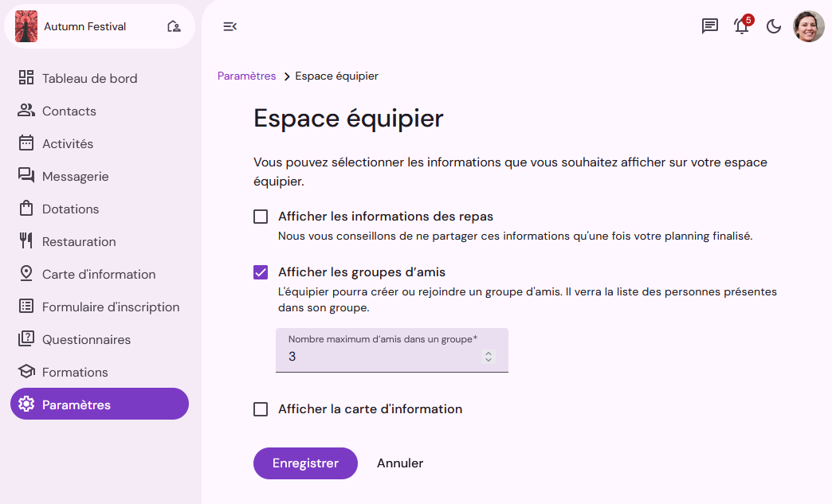Viewport: 832px width, 504px height.
Task: Click the maximum friends number field
Action: pos(392,350)
